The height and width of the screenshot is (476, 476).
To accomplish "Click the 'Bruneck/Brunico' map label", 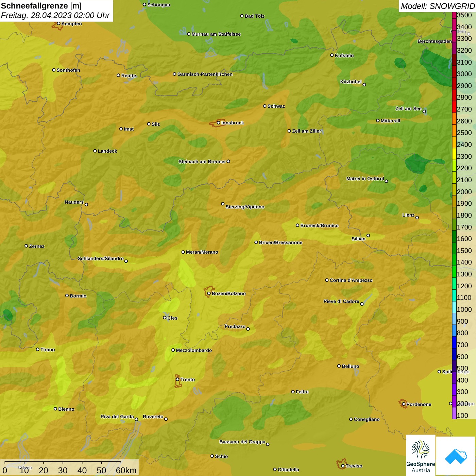I will coord(319,225).
